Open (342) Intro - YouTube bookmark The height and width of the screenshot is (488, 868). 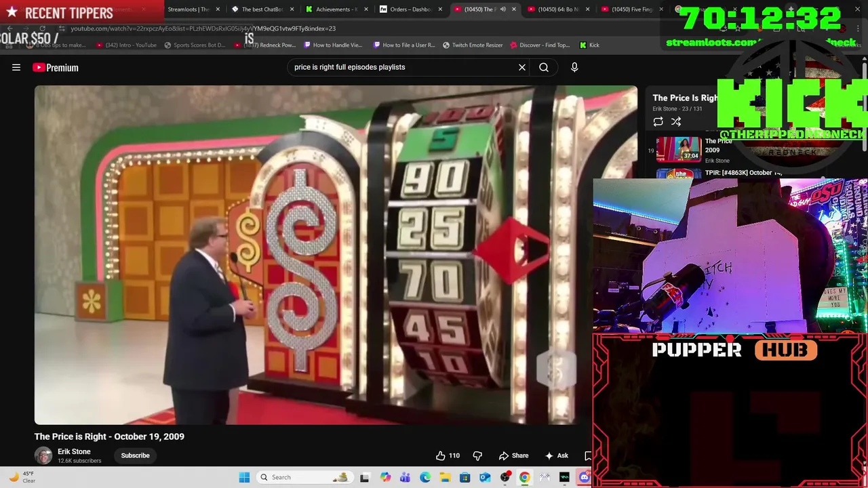126,45
